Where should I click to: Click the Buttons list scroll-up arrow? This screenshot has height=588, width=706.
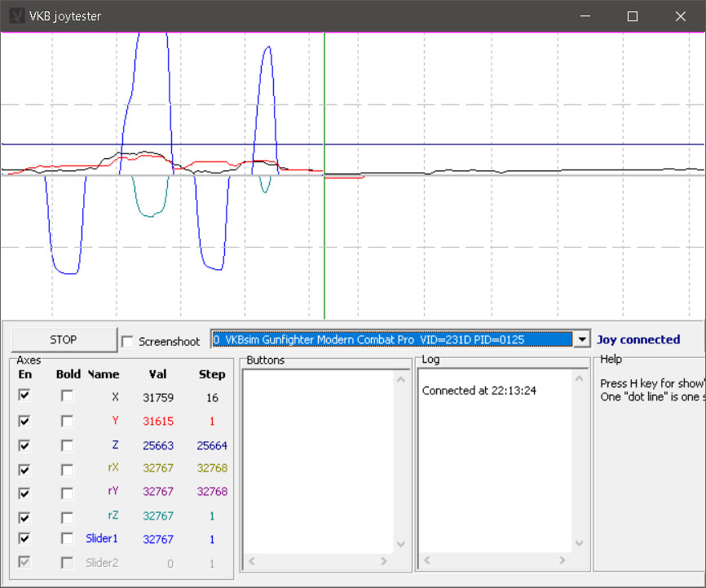point(401,379)
